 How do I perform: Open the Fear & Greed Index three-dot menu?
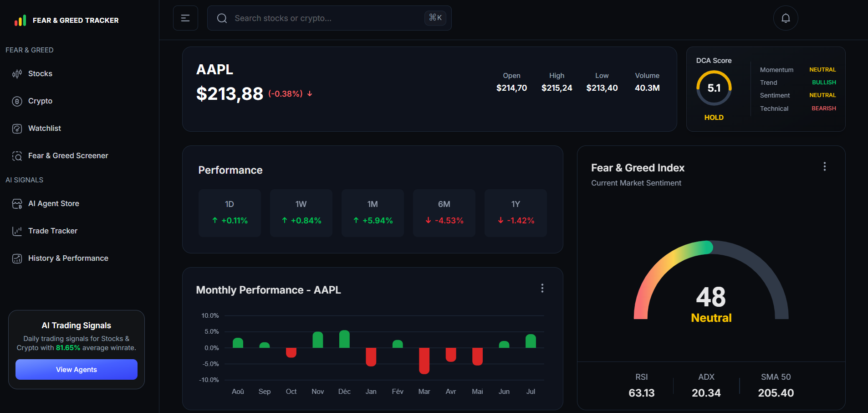tap(824, 166)
